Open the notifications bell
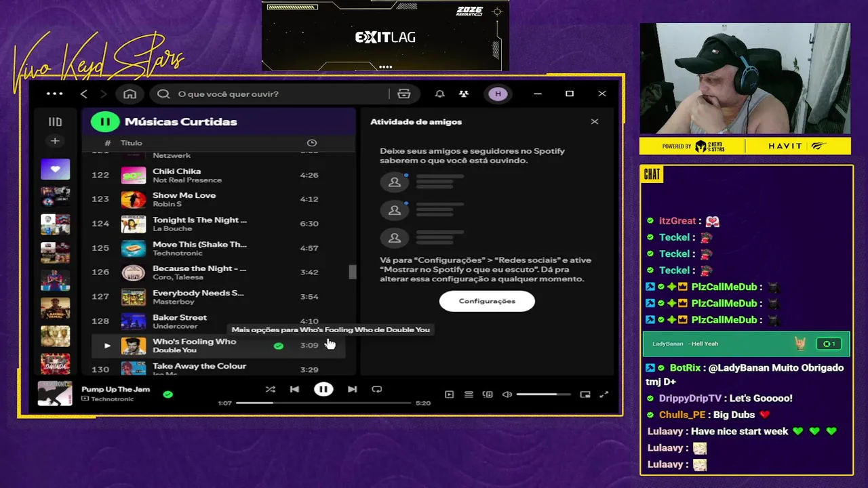868x488 pixels. pyautogui.click(x=439, y=94)
